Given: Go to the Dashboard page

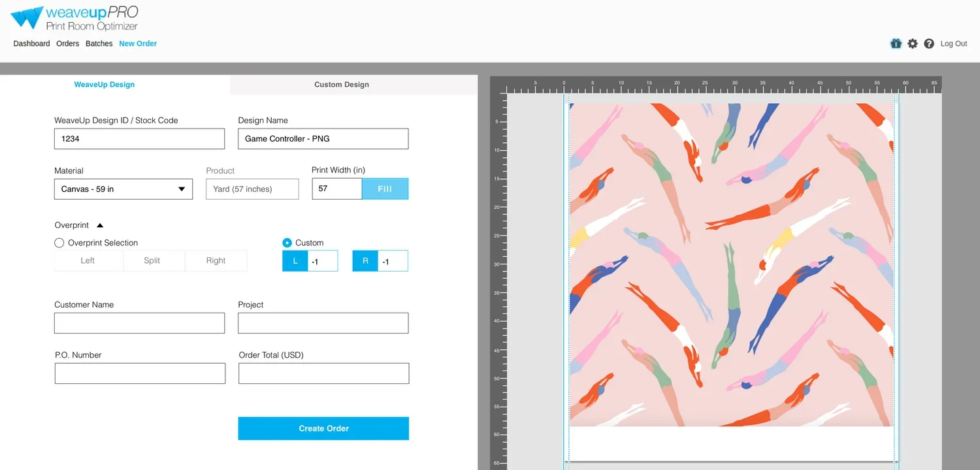Looking at the screenshot, I should [31, 43].
